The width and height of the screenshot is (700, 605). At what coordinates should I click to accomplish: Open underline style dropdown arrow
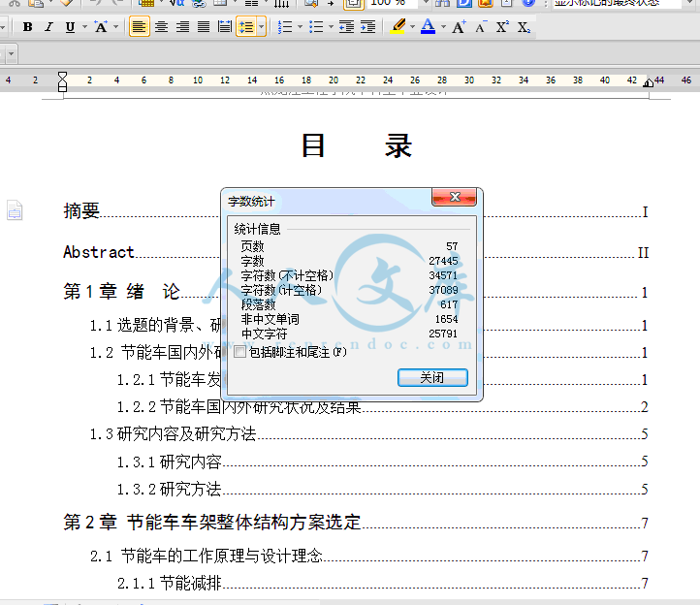coord(84,27)
